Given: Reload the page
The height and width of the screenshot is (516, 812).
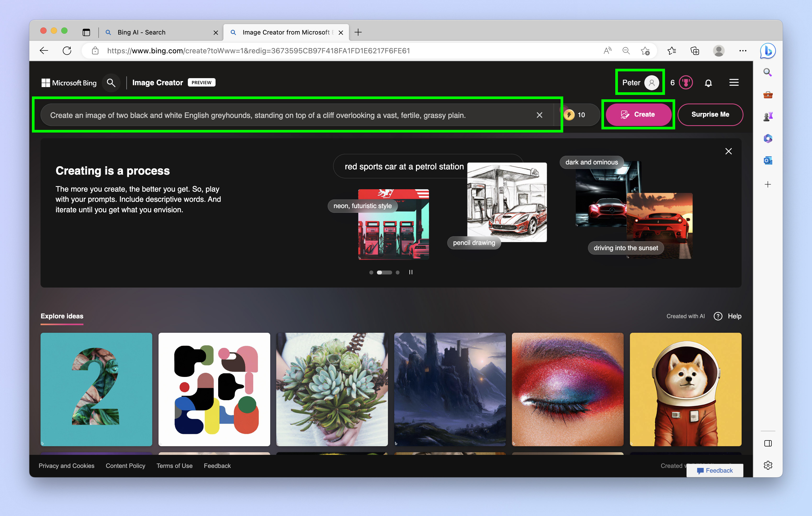Looking at the screenshot, I should point(67,51).
